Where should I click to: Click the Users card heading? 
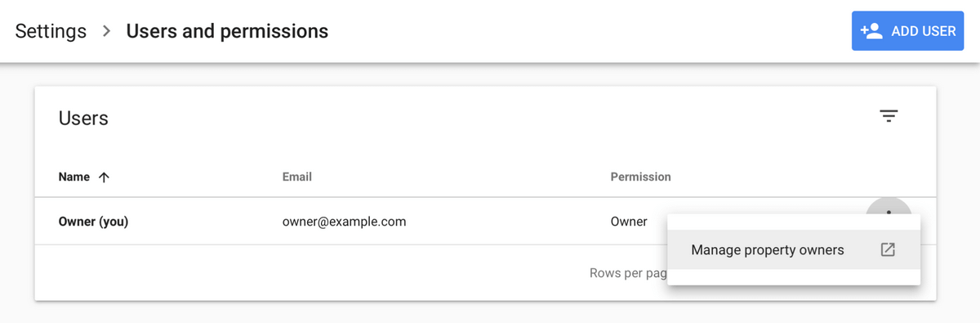pyautogui.click(x=83, y=118)
